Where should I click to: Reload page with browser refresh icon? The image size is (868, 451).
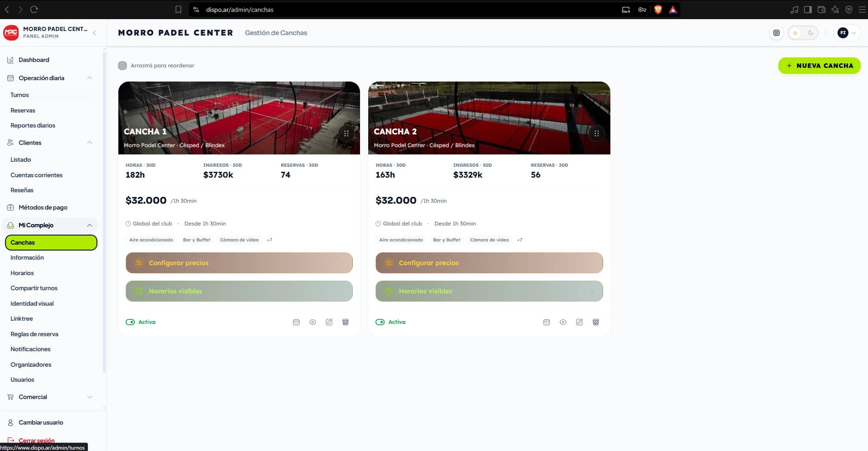pos(34,9)
